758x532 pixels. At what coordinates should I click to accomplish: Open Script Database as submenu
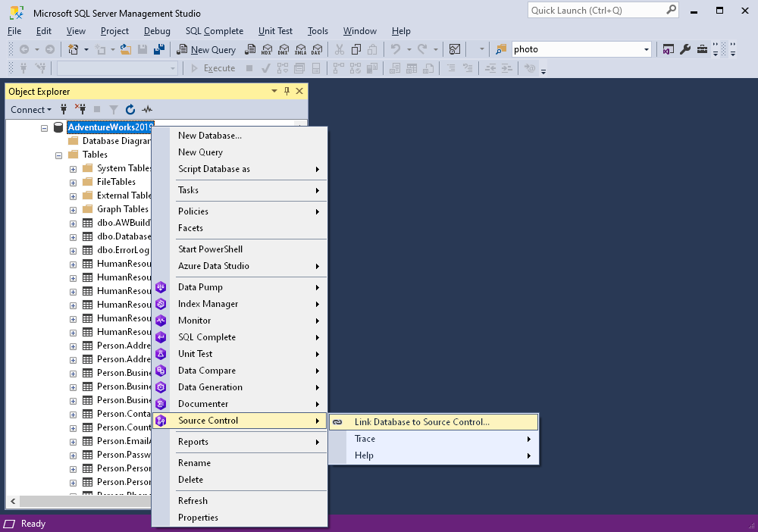(240, 169)
